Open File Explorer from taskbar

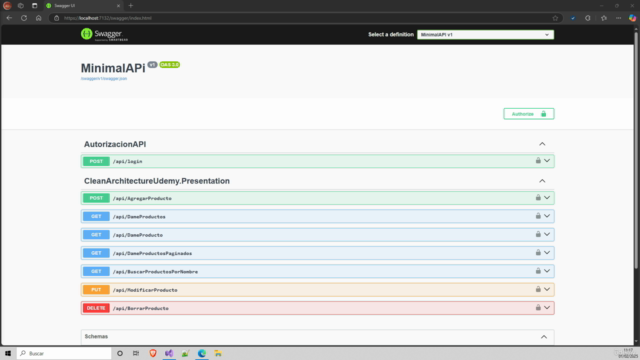218,353
